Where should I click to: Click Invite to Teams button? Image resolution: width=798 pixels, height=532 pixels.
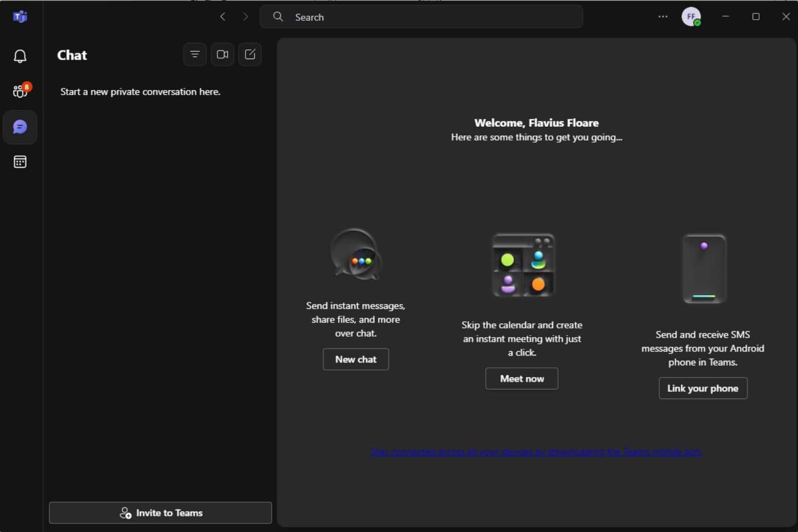pos(161,513)
